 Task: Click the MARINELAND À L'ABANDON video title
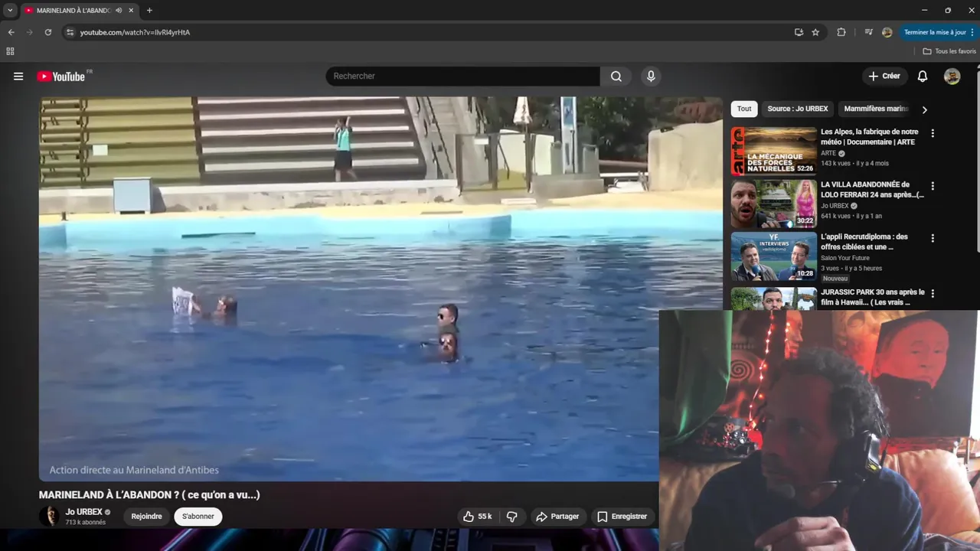[x=149, y=495]
